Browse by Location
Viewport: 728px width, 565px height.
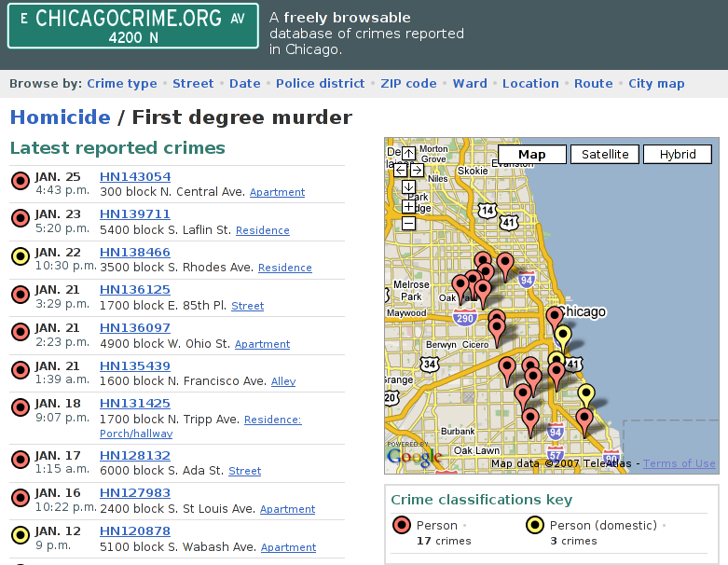coord(530,84)
